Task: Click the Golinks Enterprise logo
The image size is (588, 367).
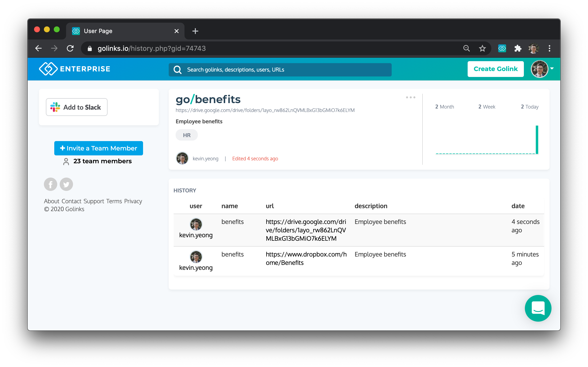Action: tap(74, 69)
